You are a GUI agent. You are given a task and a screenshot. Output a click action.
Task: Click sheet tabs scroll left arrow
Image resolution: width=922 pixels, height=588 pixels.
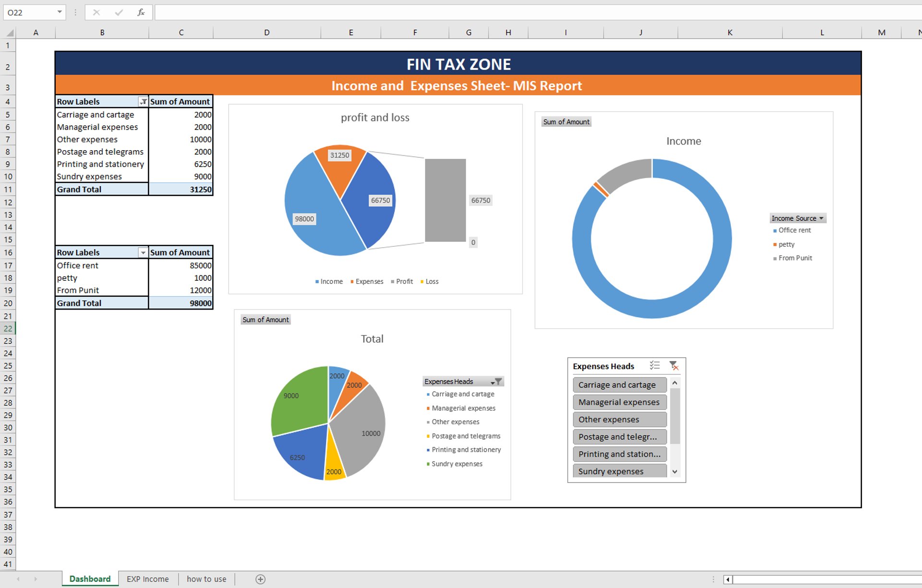point(18,579)
